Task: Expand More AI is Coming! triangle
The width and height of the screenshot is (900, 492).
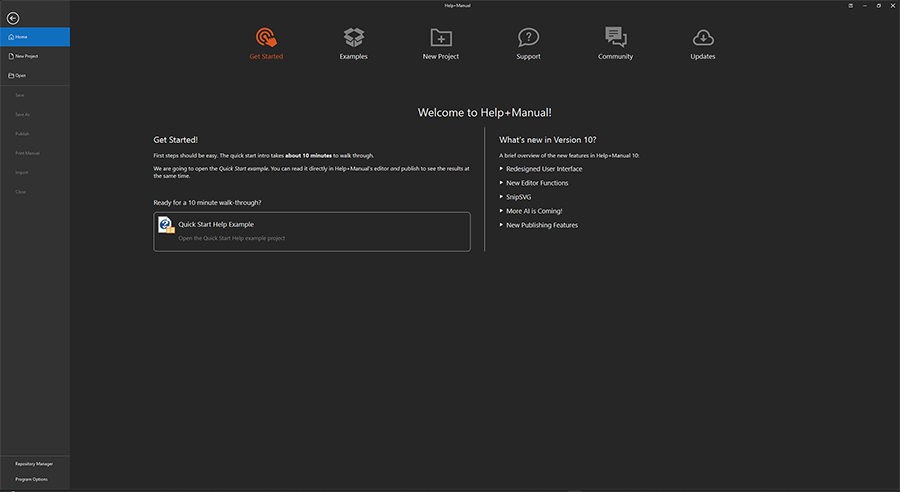Action: click(501, 211)
